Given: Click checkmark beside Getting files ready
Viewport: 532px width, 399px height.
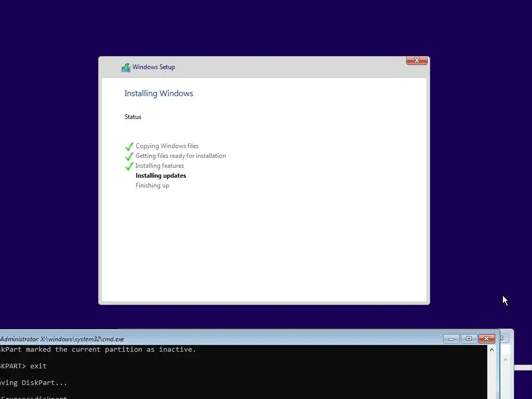Looking at the screenshot, I should coord(129,156).
